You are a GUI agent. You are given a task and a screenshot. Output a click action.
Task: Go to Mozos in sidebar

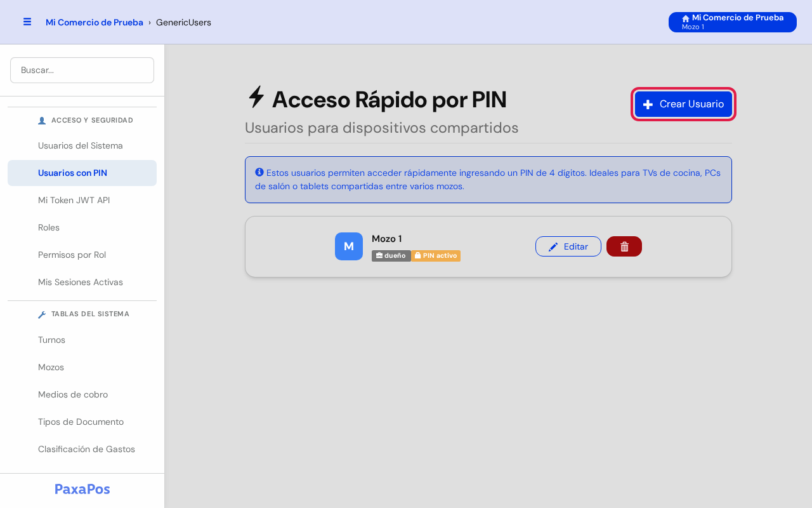click(x=82, y=367)
